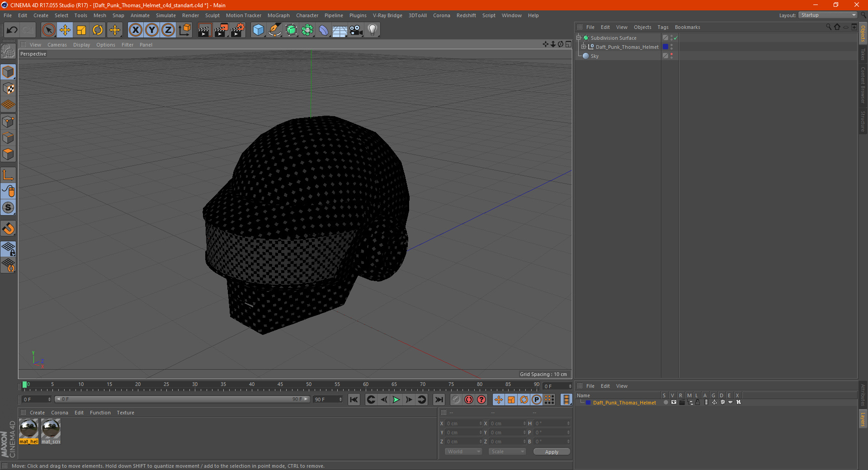Open the material manager Texture menu
The width and height of the screenshot is (868, 470).
point(125,413)
